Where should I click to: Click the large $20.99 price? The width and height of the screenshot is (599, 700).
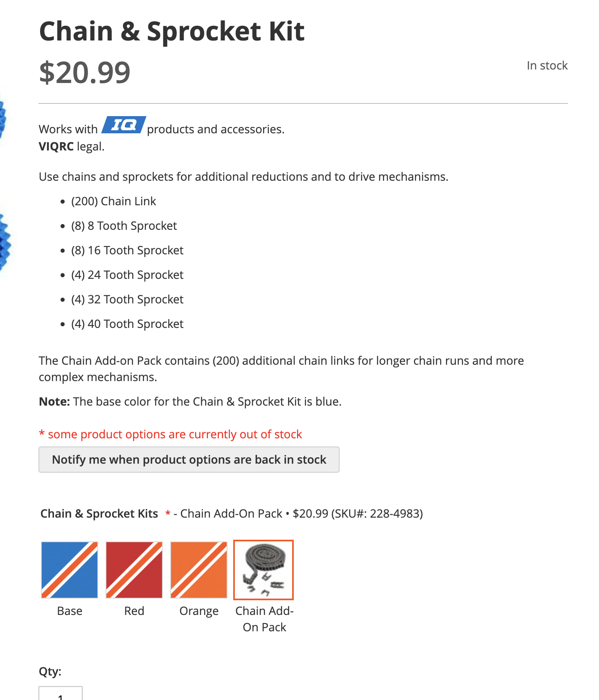(x=85, y=73)
